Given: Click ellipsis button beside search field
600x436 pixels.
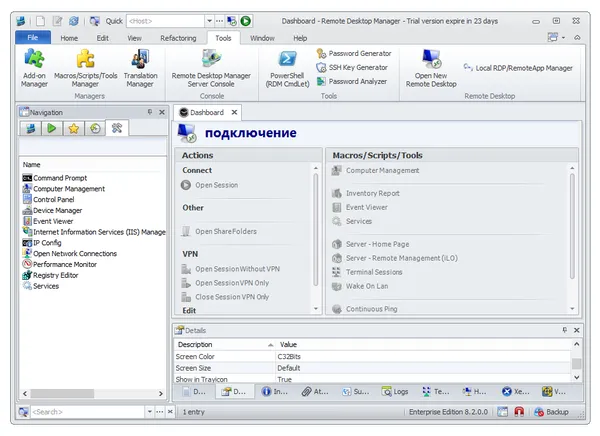Looking at the screenshot, I should pyautogui.click(x=160, y=412).
